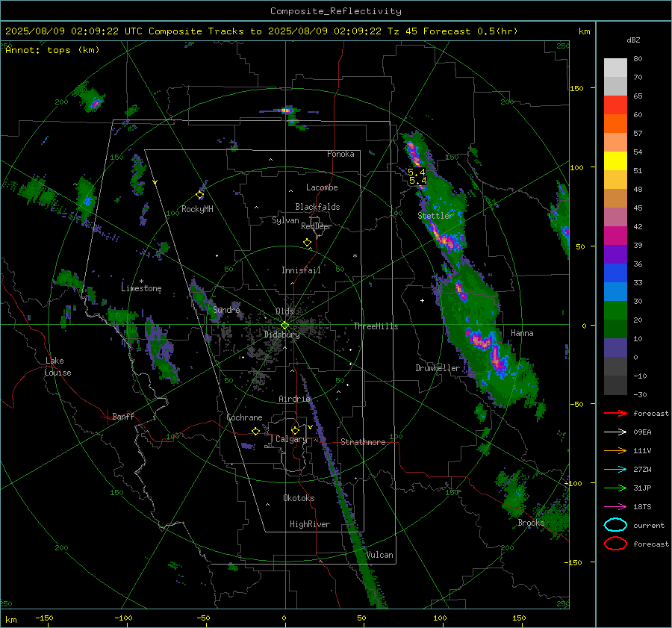
Task: Click the '80' dBZ scale value
Action: tap(638, 59)
